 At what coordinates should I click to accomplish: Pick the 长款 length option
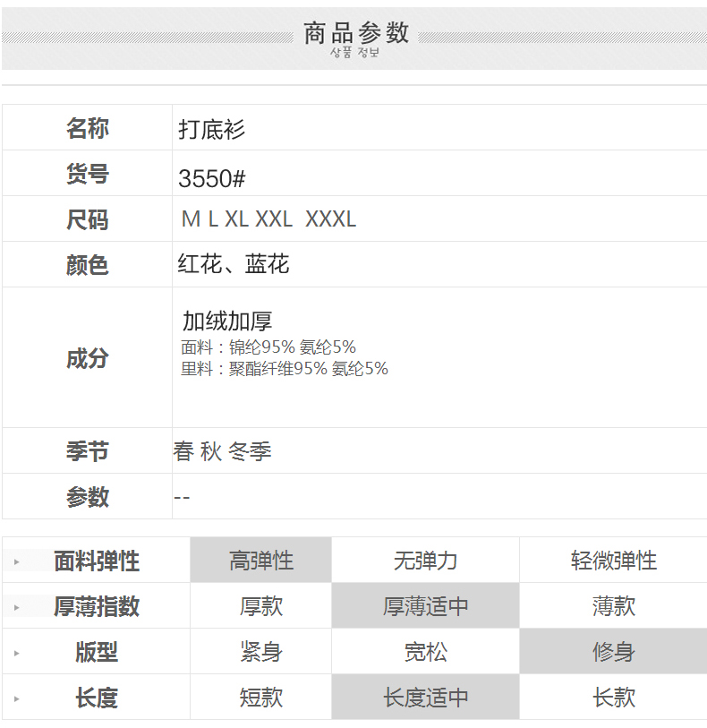(x=613, y=698)
